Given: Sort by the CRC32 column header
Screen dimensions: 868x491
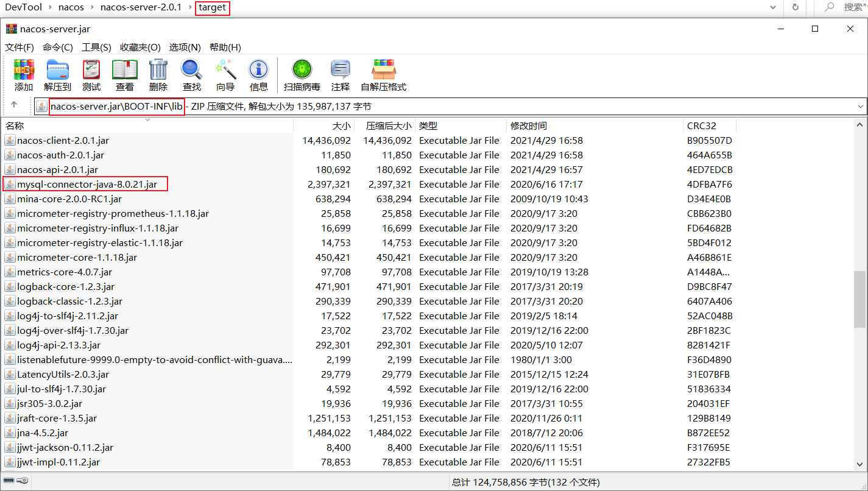Looking at the screenshot, I should [710, 125].
